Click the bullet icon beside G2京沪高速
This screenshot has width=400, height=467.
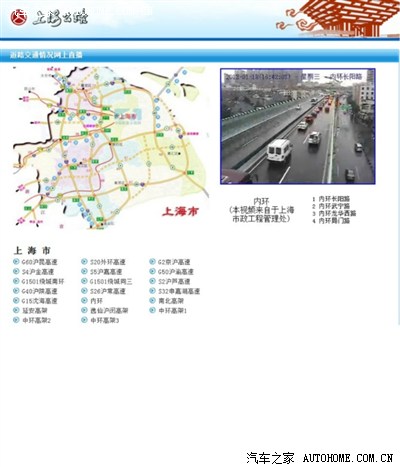click(x=152, y=262)
